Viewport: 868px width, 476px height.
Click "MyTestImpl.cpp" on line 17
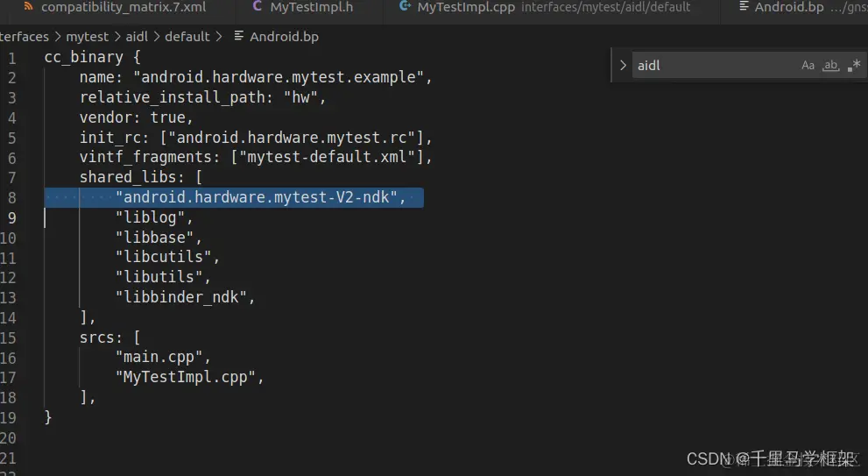186,377
